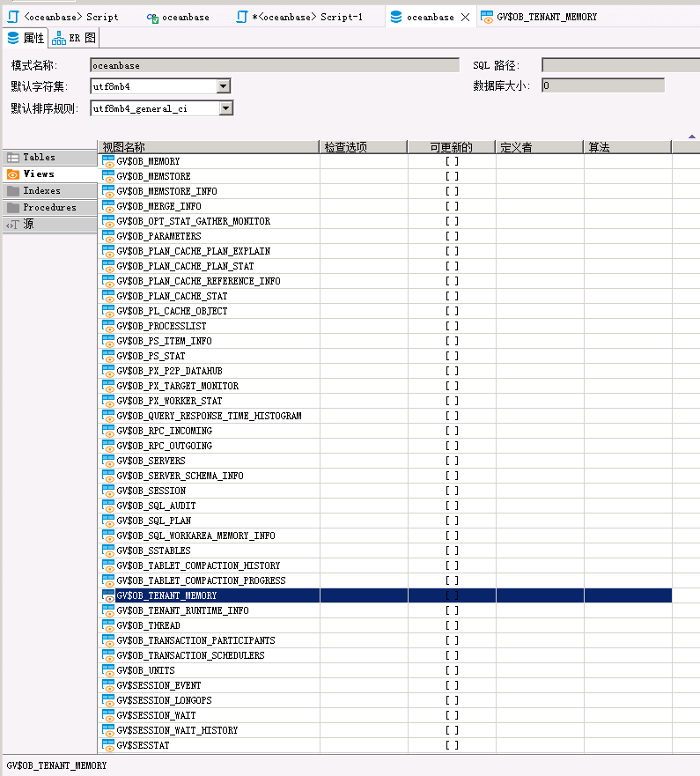Click the view icon for GV$OB_SSTABLES
The height and width of the screenshot is (776, 700).
point(107,551)
